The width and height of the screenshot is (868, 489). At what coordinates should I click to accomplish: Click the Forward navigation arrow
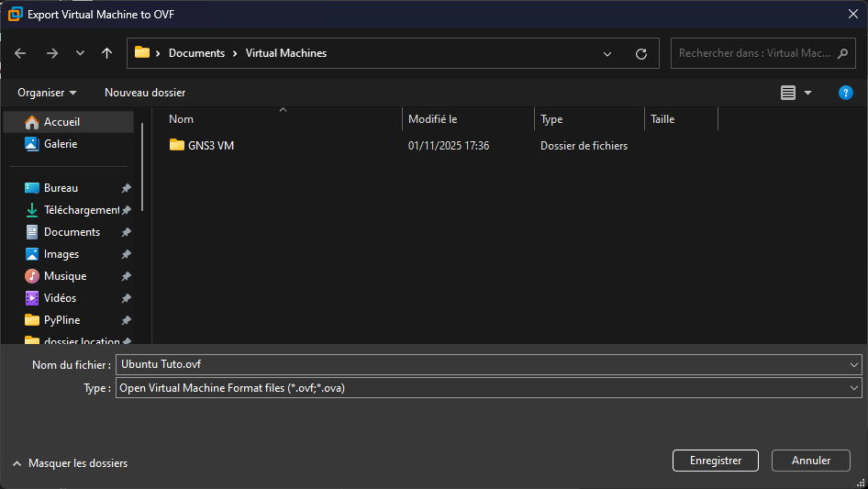pyautogui.click(x=51, y=53)
